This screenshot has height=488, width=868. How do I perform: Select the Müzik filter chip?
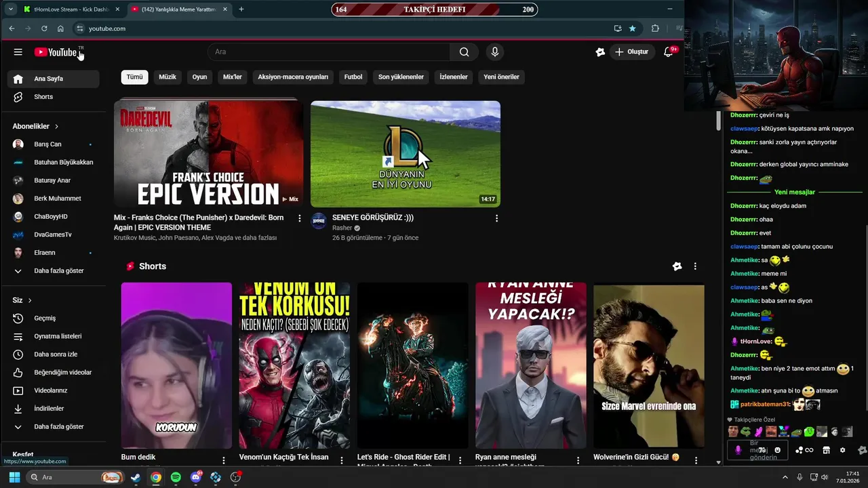(167, 77)
